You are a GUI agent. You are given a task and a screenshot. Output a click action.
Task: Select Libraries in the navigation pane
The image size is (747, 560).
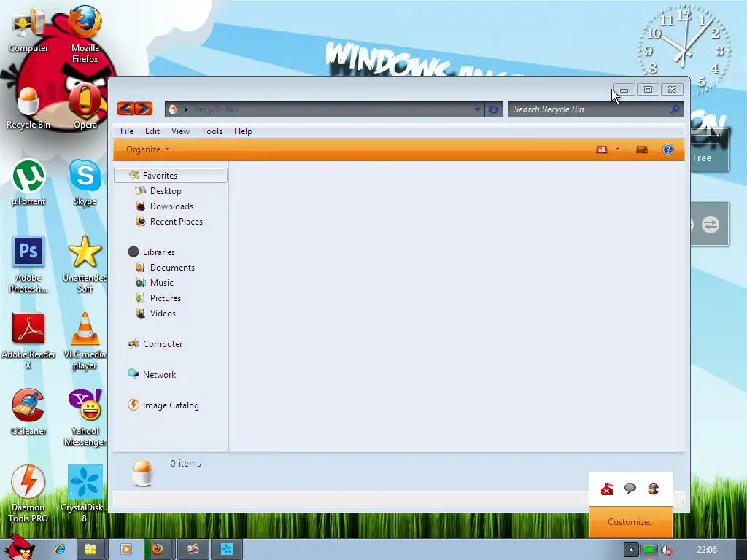(158, 252)
